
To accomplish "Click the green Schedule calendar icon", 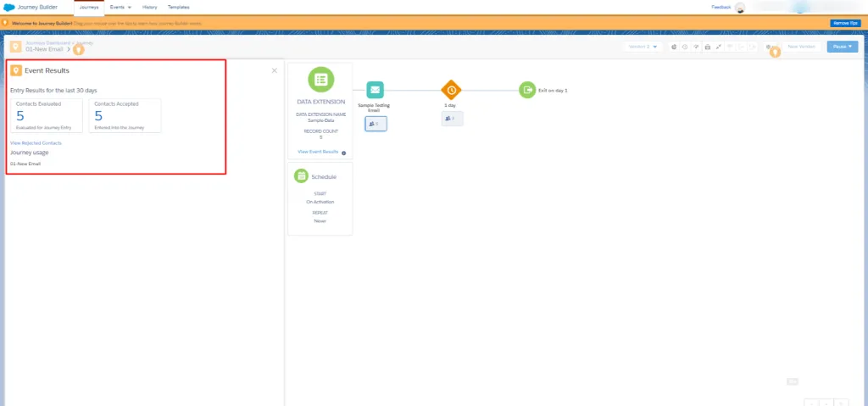I will tap(301, 176).
